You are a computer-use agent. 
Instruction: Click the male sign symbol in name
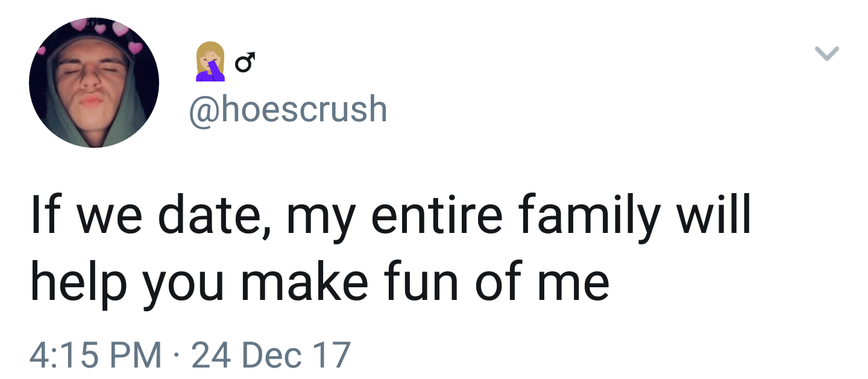(245, 62)
